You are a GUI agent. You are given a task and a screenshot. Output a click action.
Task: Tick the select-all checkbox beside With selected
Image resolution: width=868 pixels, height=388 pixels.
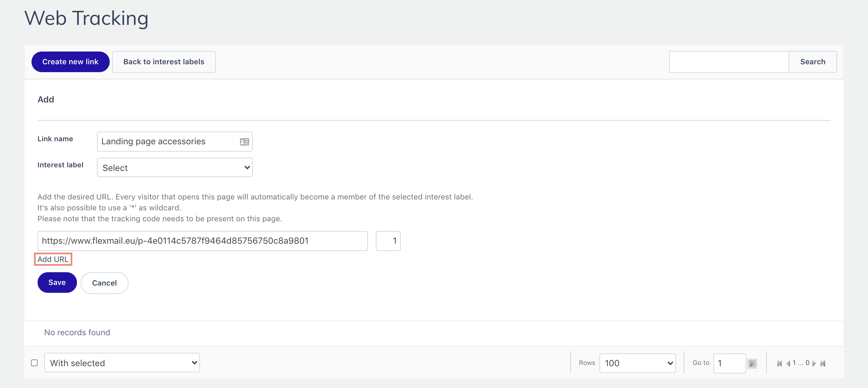[x=34, y=363]
